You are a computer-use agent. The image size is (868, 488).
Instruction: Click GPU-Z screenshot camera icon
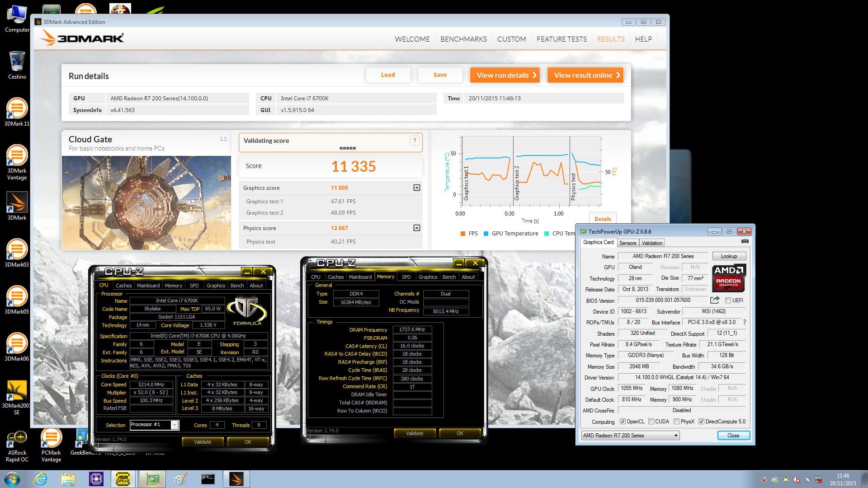pyautogui.click(x=745, y=241)
